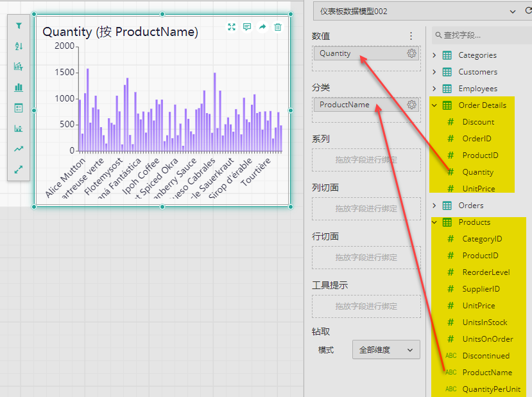This screenshot has width=532, height=397.
Task: Select UnitPrice field under Products
Action: [x=479, y=305]
